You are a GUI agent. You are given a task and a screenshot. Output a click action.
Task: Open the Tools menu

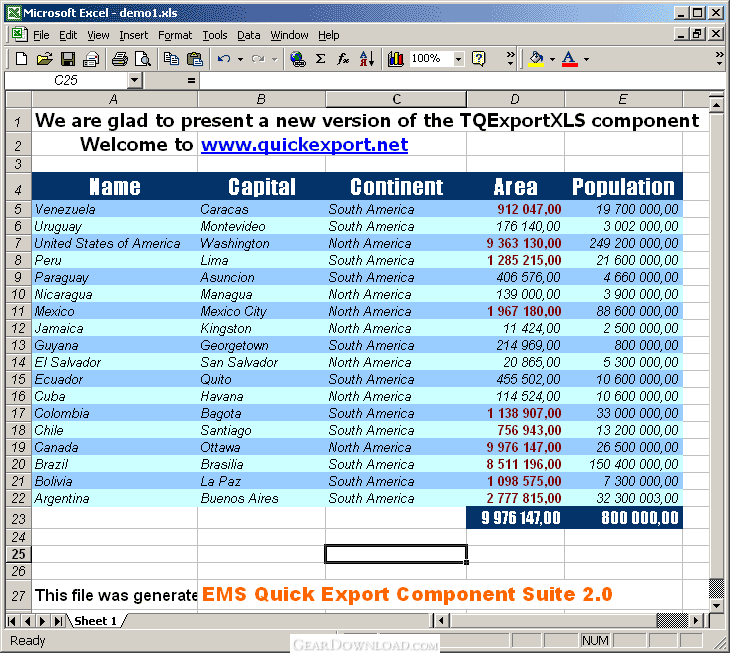point(215,35)
